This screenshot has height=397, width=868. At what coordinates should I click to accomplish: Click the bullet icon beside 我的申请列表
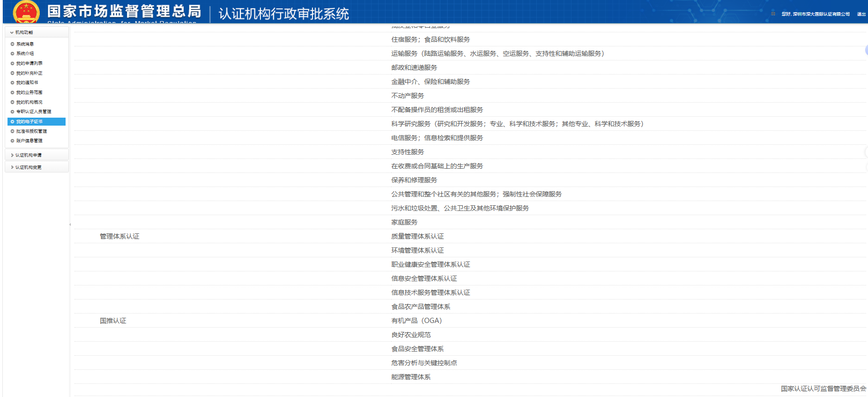(x=12, y=63)
